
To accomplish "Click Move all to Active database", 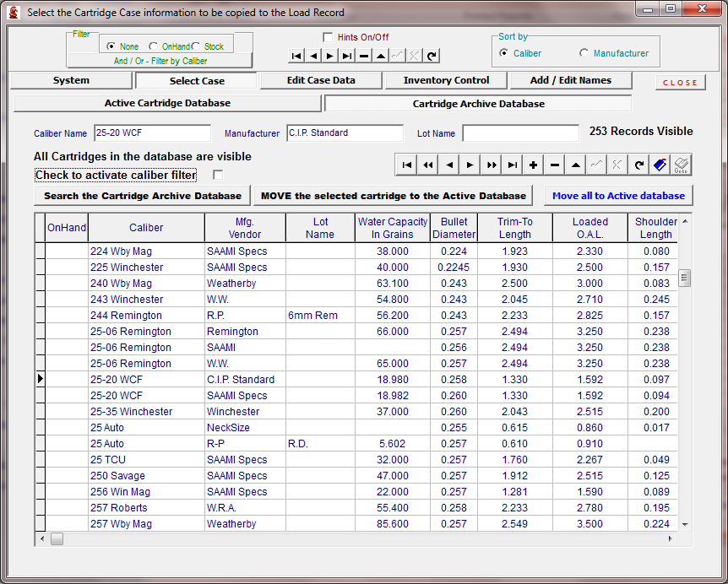I will (x=618, y=196).
